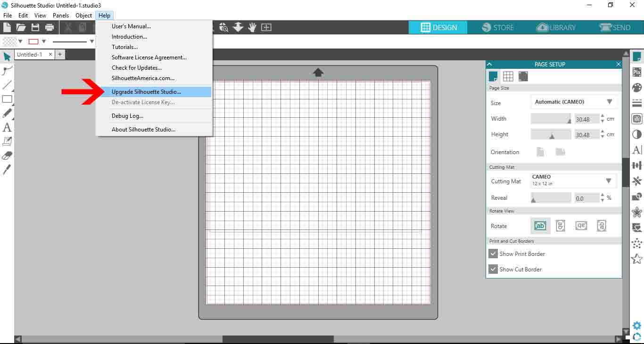
Task: Toggle Show Cut Border checkbox
Action: (x=493, y=269)
